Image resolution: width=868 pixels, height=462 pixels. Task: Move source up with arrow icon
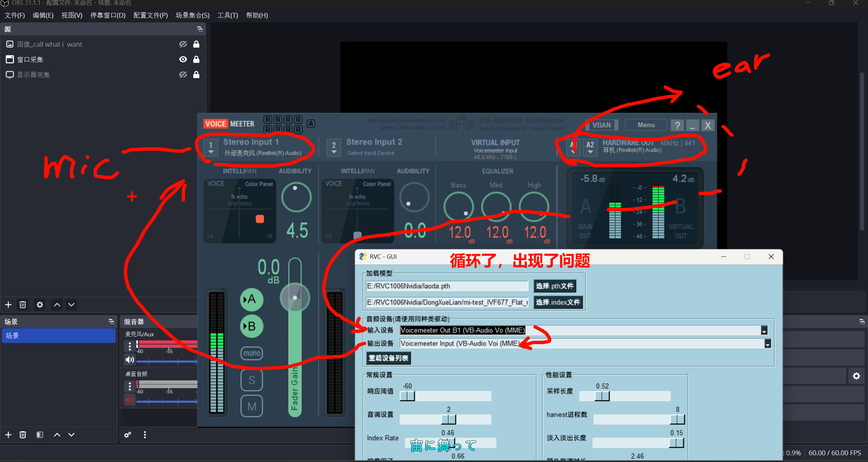click(x=57, y=304)
